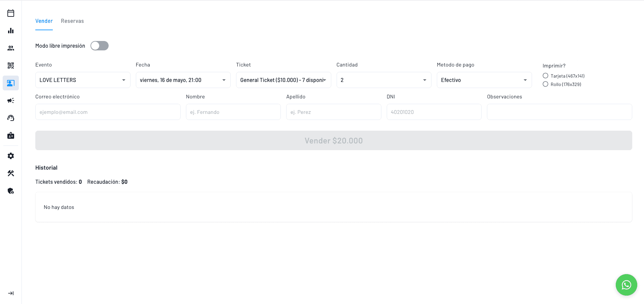The width and height of the screenshot is (644, 304).
Task: Open the Fecha dropdown
Action: tap(183, 80)
